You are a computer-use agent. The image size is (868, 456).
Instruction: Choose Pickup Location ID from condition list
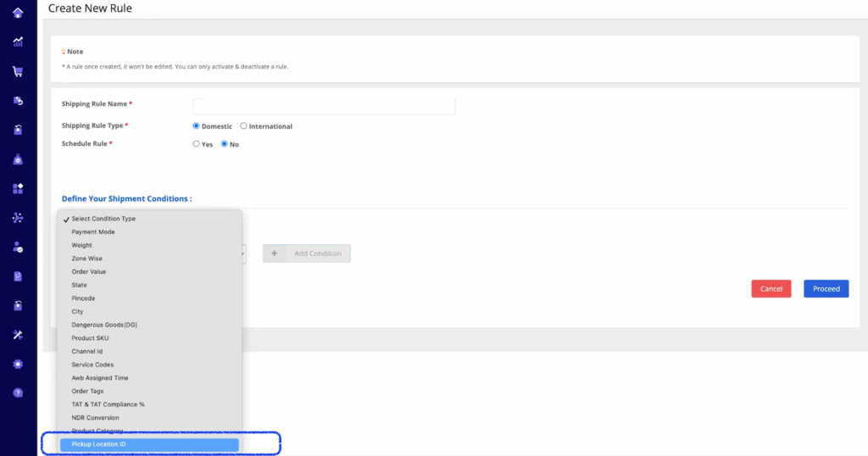tap(149, 444)
